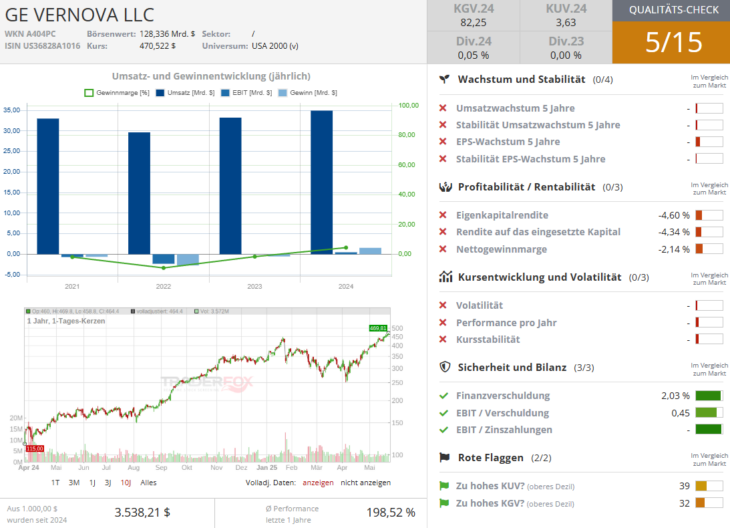Click the 3.538,21 $ result value

click(x=142, y=513)
